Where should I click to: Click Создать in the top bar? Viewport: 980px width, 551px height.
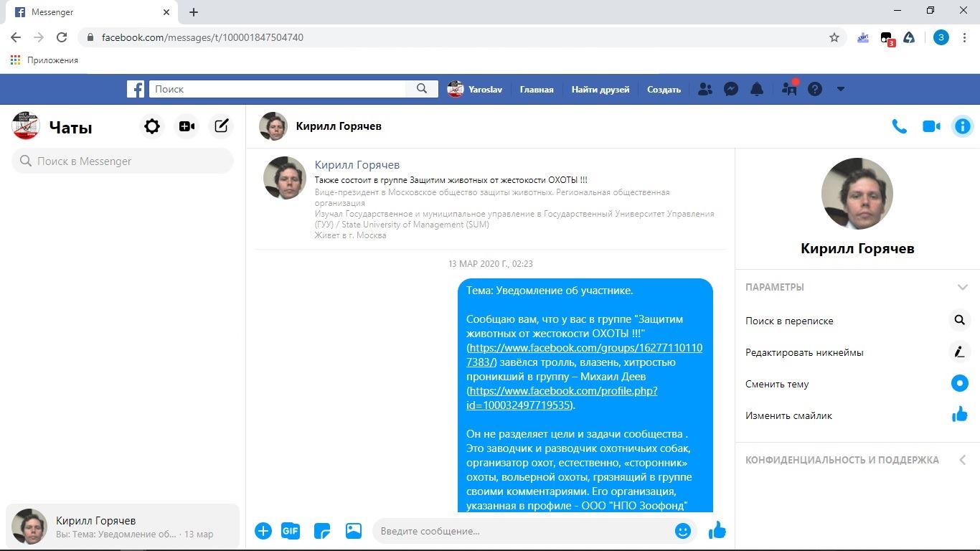tap(664, 90)
